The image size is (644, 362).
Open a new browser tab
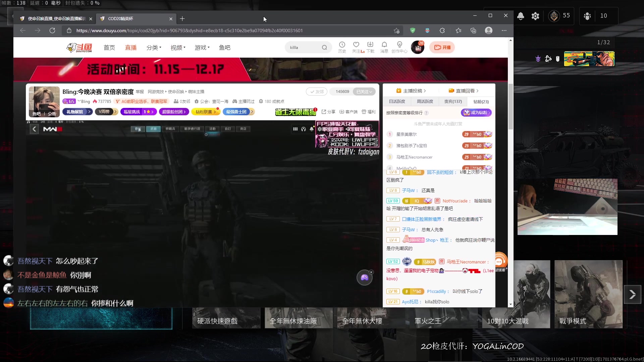point(182,19)
